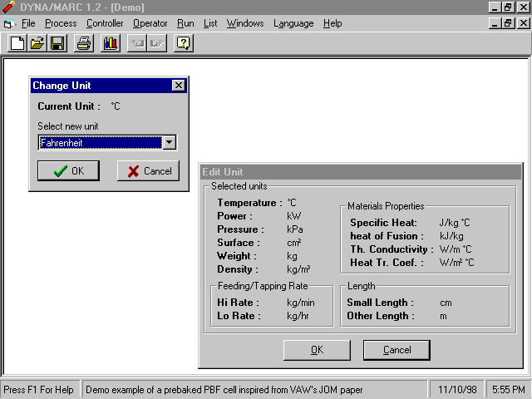Click the pencil application icon in title bar
This screenshot has width=532, height=399.
pyautogui.click(x=8, y=7)
